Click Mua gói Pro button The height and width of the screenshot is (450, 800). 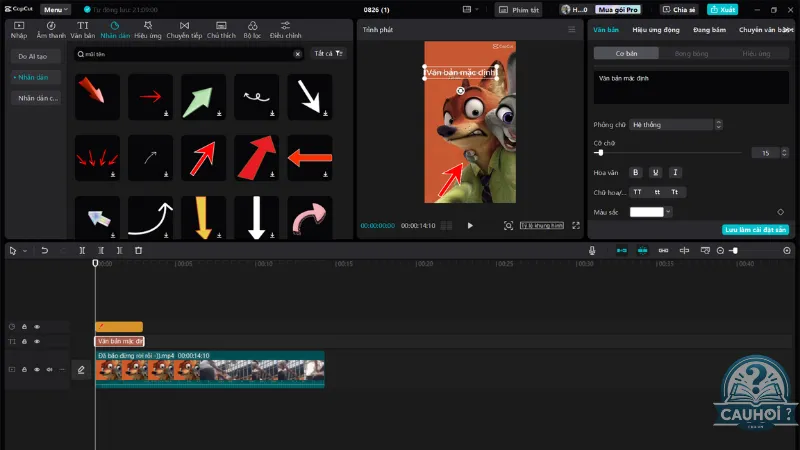pyautogui.click(x=618, y=10)
